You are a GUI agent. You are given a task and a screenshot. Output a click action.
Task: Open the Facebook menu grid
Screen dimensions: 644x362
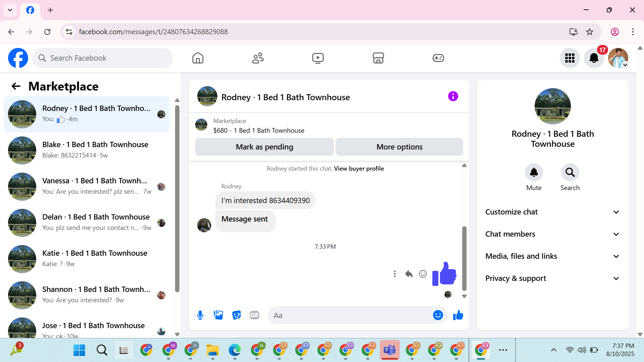coord(570,58)
